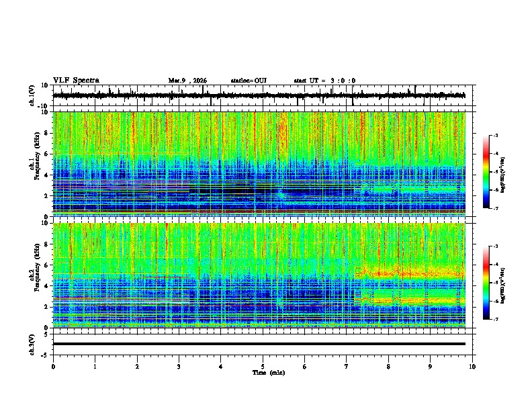Click the ch.2 spectrogram plot area
This screenshot has height=411, width=532.
[x=259, y=275]
